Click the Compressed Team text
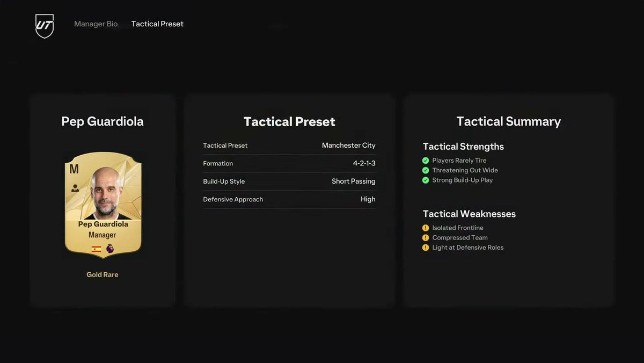The image size is (644, 363). click(460, 237)
